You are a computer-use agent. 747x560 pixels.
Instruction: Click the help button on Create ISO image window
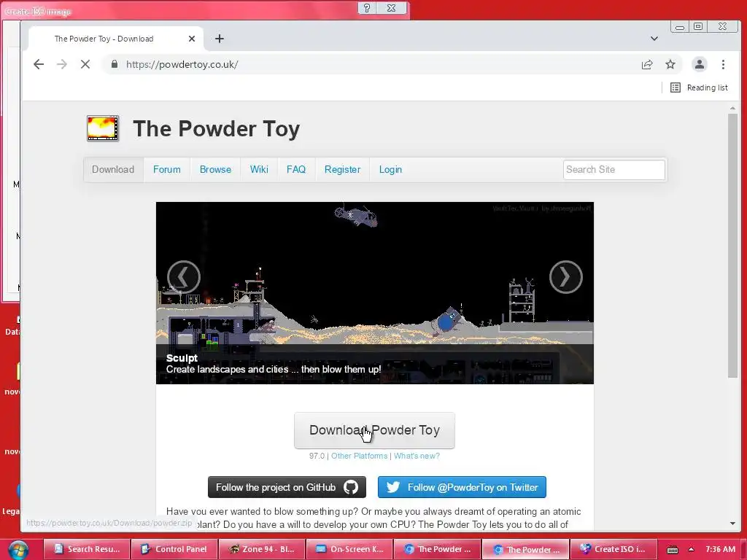click(x=367, y=7)
